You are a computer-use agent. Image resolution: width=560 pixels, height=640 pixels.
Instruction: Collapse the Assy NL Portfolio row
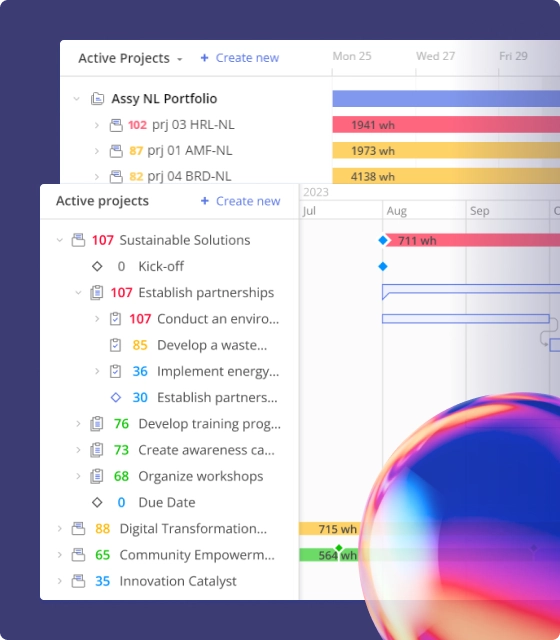tap(76, 98)
